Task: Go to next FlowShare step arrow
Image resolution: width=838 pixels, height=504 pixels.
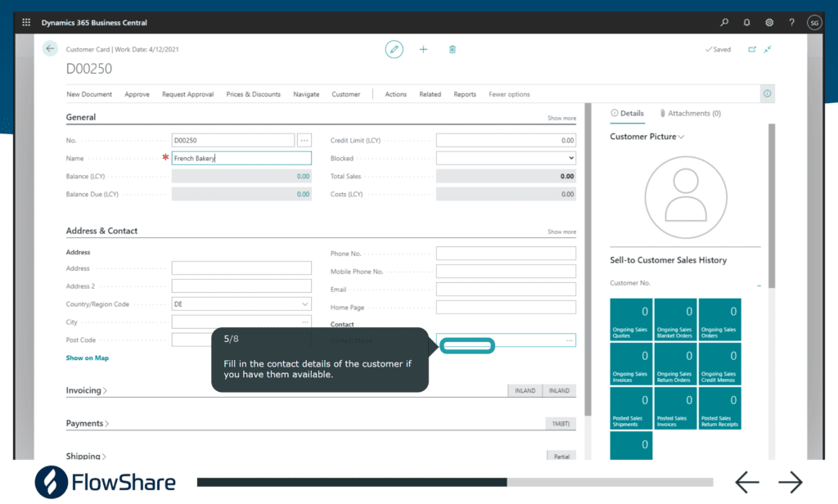Action: point(790,483)
